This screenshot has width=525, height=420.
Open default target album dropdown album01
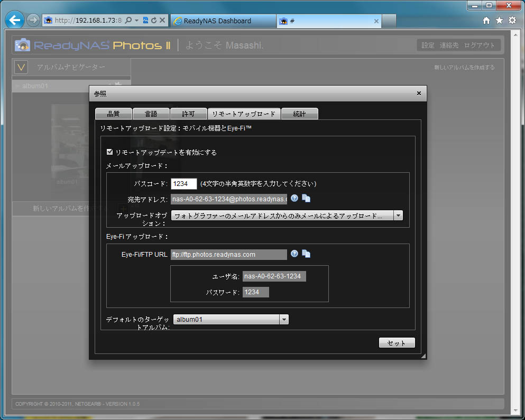(284, 320)
